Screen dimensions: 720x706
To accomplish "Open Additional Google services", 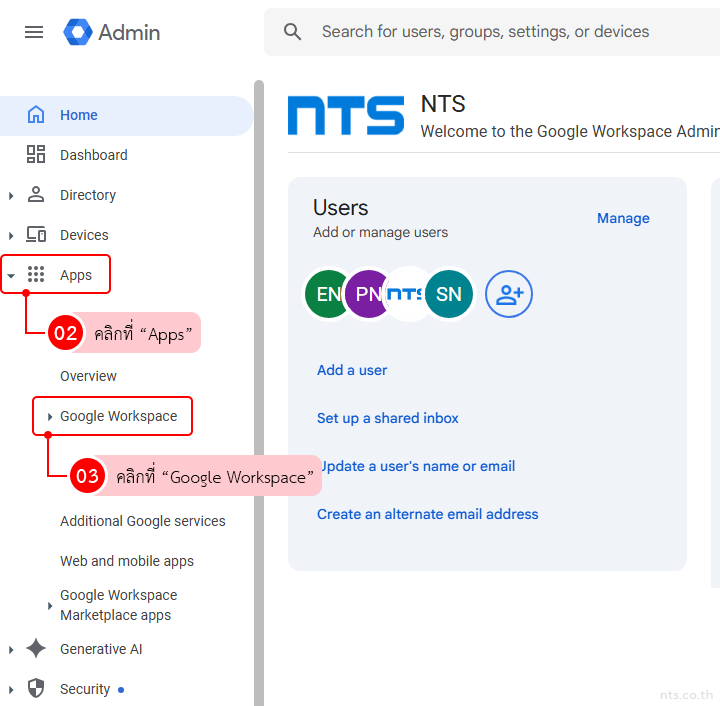I will coord(143,521).
